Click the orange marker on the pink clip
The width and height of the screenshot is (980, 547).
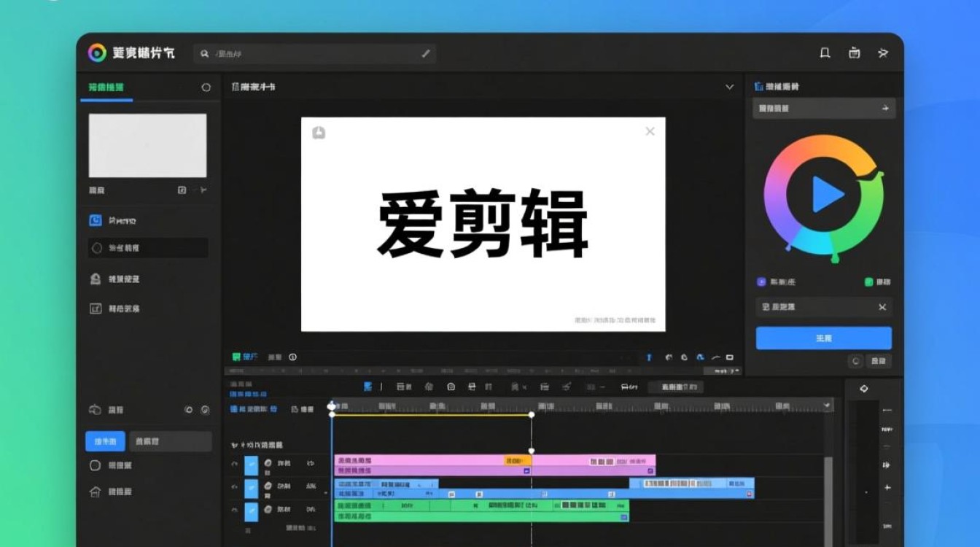click(x=518, y=461)
